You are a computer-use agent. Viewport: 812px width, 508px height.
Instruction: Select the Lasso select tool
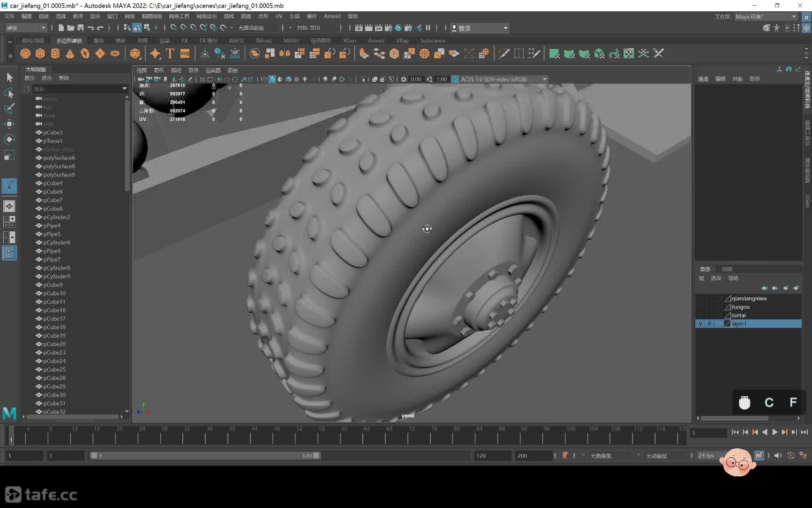(9, 93)
